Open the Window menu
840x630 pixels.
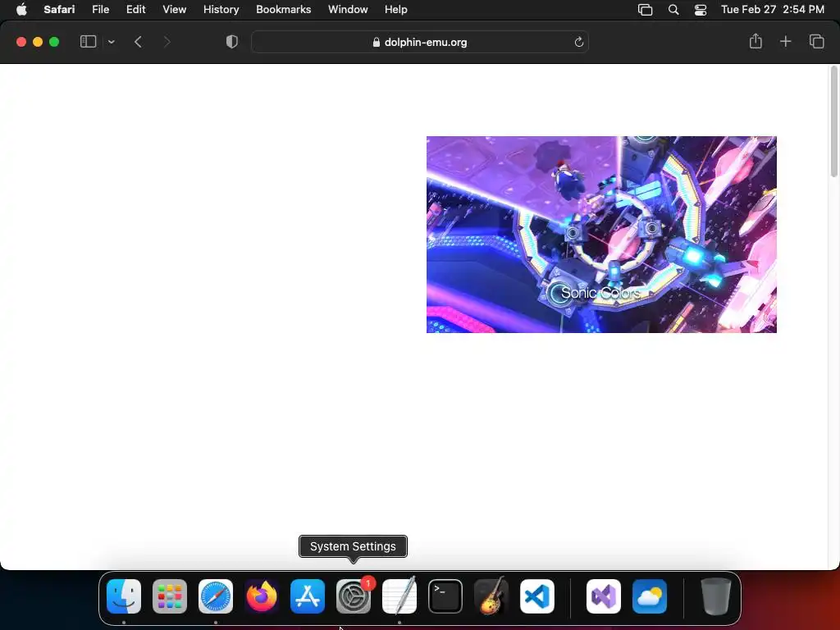point(348,9)
